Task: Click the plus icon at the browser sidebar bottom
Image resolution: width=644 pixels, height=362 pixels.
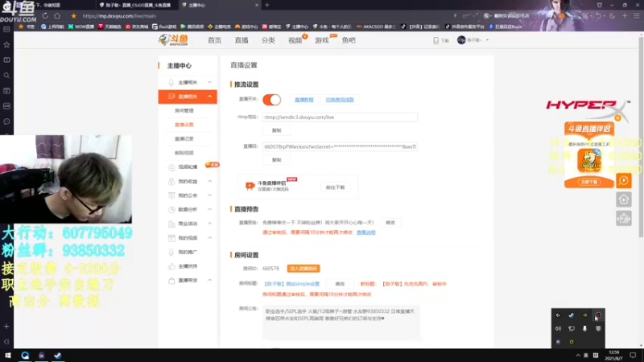Action: [x=6, y=327]
